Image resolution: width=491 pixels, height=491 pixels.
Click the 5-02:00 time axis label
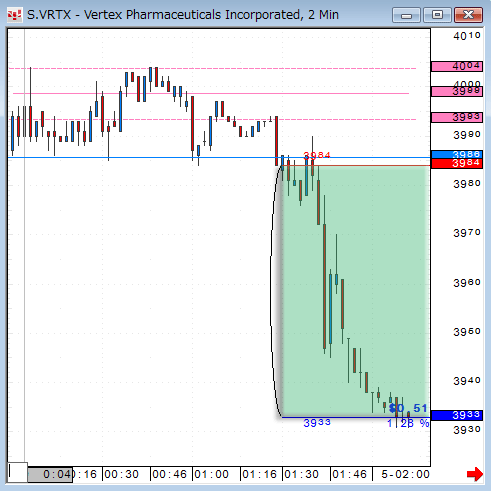coord(405,474)
